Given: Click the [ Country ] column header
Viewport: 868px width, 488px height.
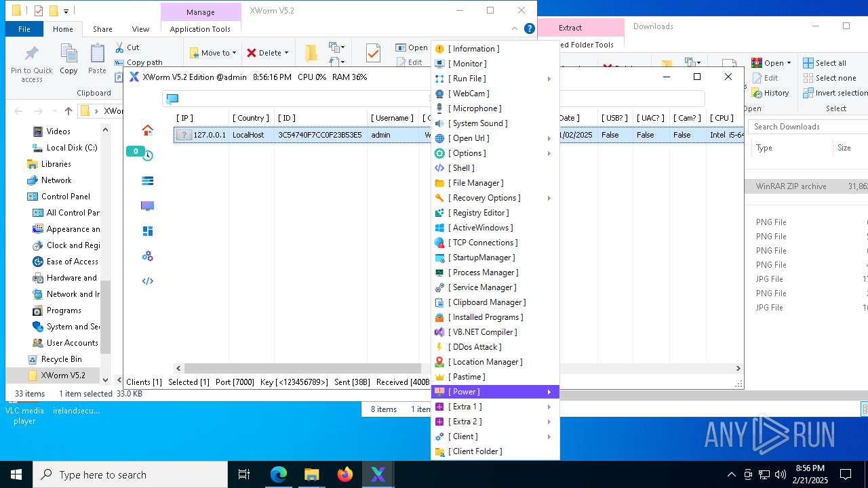Looking at the screenshot, I should tap(252, 118).
